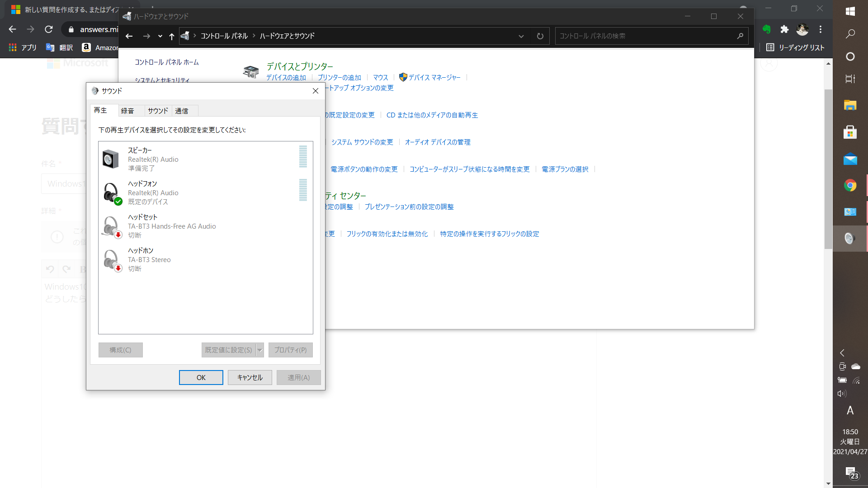Open システム サウンドの変更 link

pyautogui.click(x=363, y=142)
